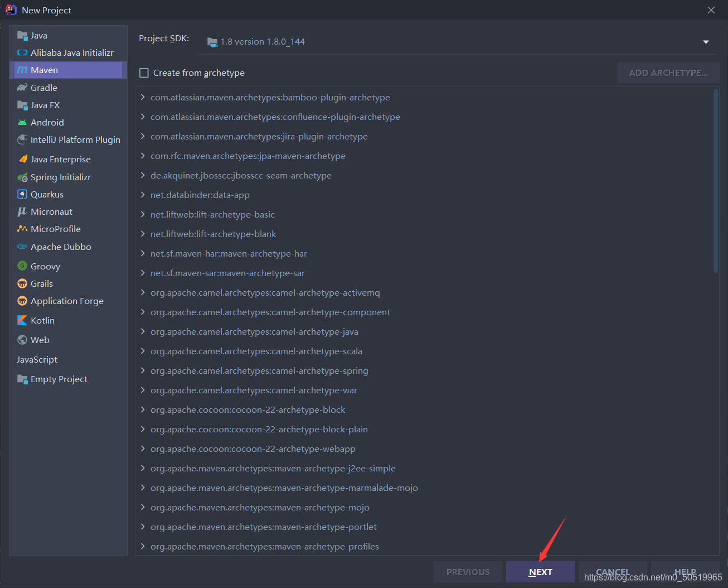Click the Grails icon
This screenshot has width=728, height=588.
[22, 283]
